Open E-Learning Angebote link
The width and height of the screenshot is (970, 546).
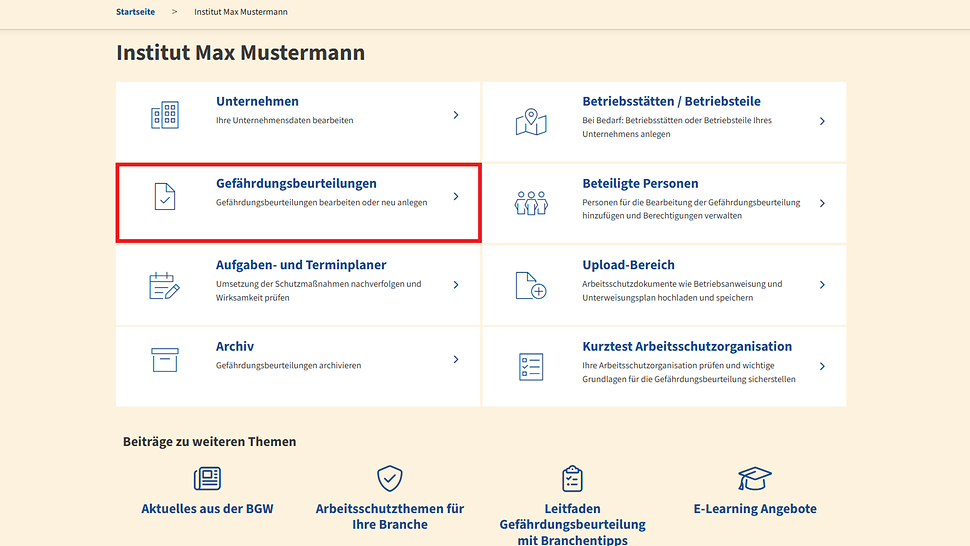[755, 509]
